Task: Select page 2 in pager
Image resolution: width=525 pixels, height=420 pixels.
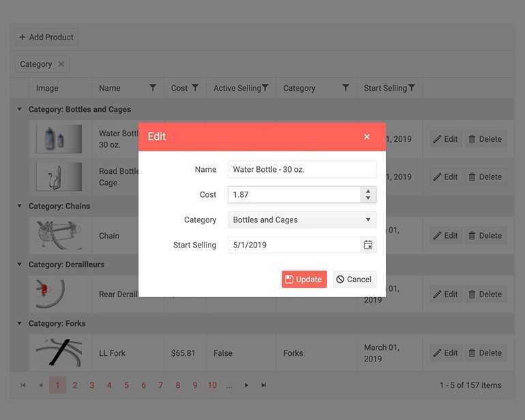Action: click(x=75, y=385)
